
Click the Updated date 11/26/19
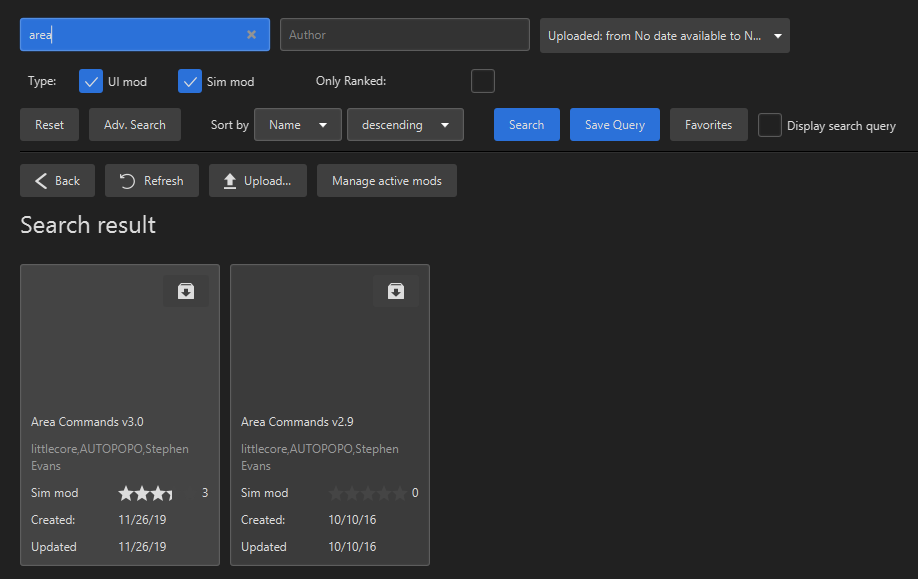tap(142, 547)
